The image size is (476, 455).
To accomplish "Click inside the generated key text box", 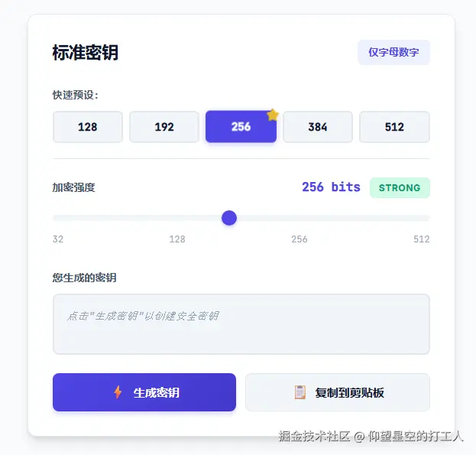I will point(241,324).
